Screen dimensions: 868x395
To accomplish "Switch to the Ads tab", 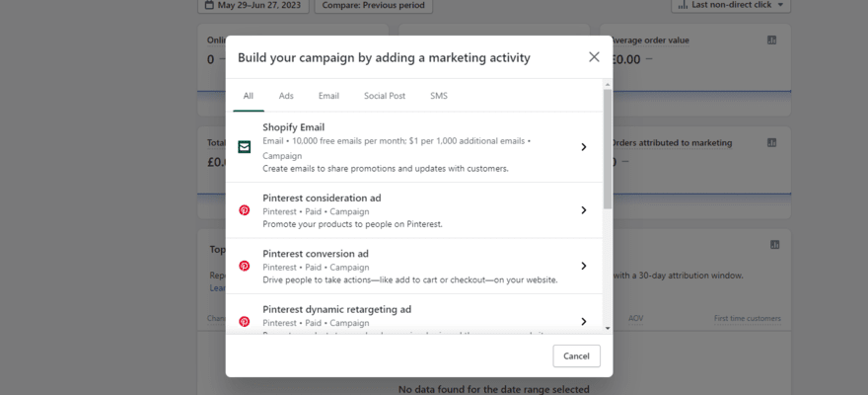I will 286,96.
